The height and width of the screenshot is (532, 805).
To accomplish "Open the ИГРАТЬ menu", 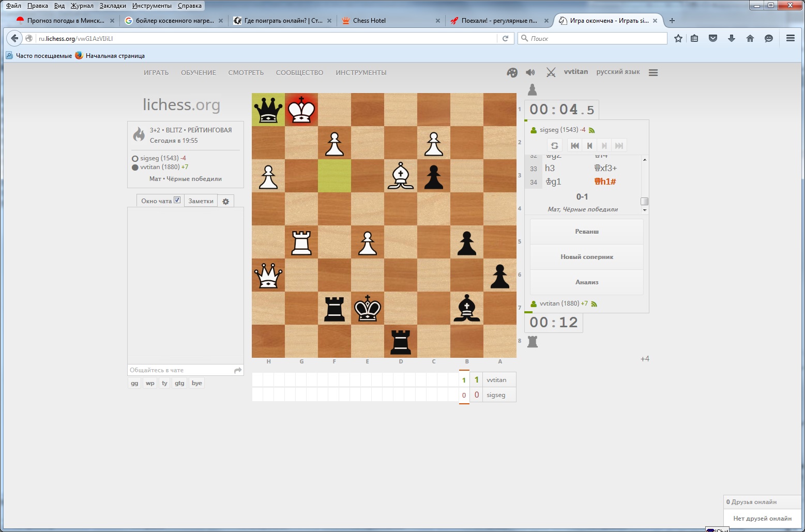I will [x=156, y=73].
